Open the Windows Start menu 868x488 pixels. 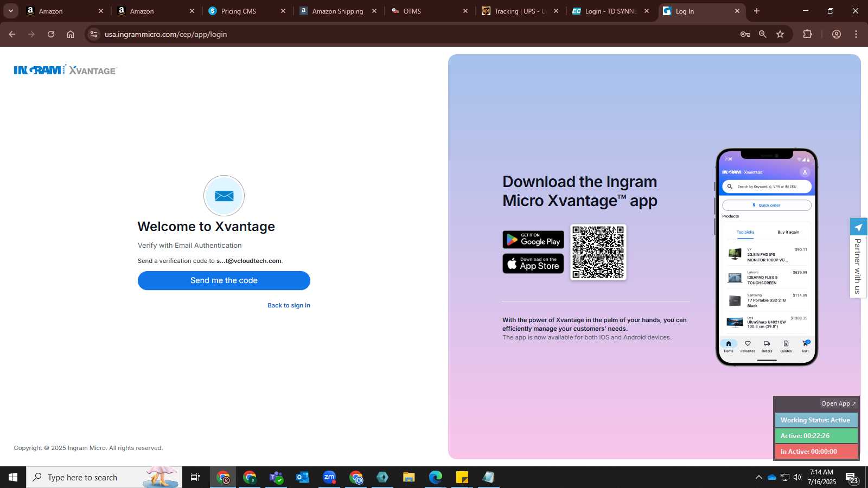coord(13,477)
